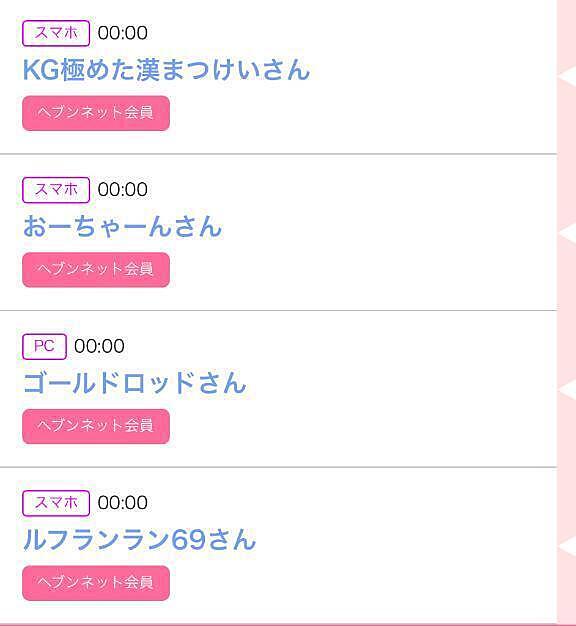Image resolution: width=576 pixels, height=626 pixels.
Task: Click white arrow notch beside ルフランラン69さん row
Action: (x=567, y=546)
